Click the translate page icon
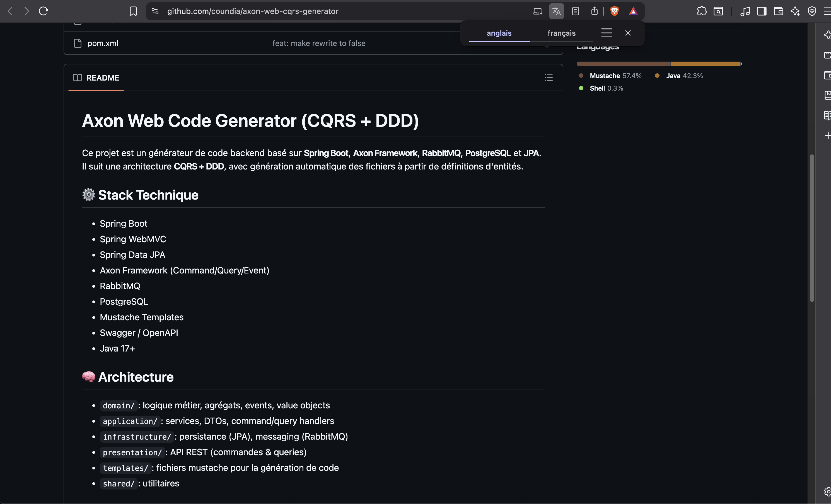831x504 pixels. point(556,11)
